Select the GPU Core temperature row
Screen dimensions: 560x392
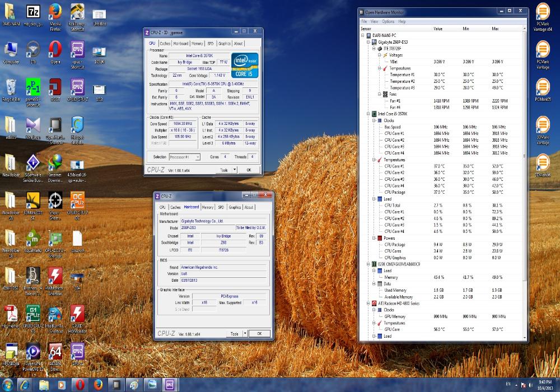[x=442, y=329]
